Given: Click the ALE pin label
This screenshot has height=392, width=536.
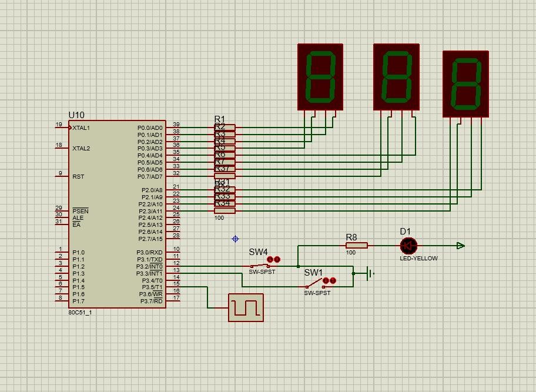Looking at the screenshot, I should (x=78, y=217).
